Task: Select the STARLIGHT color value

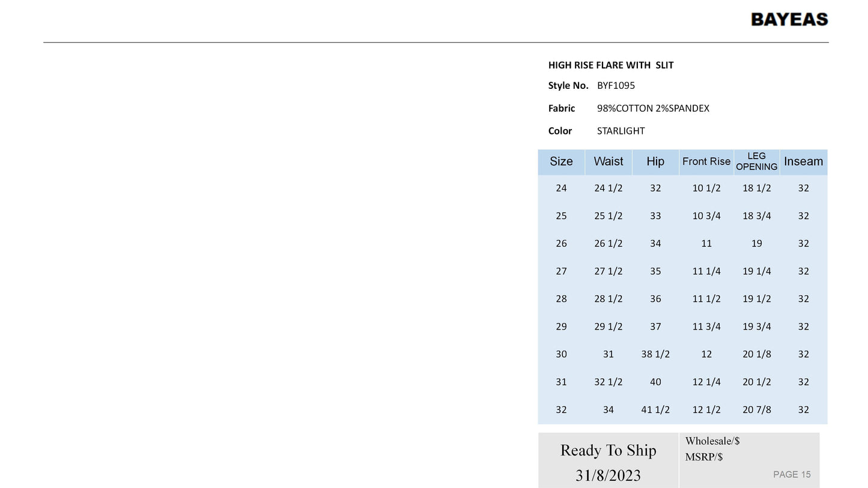Action: tap(621, 131)
